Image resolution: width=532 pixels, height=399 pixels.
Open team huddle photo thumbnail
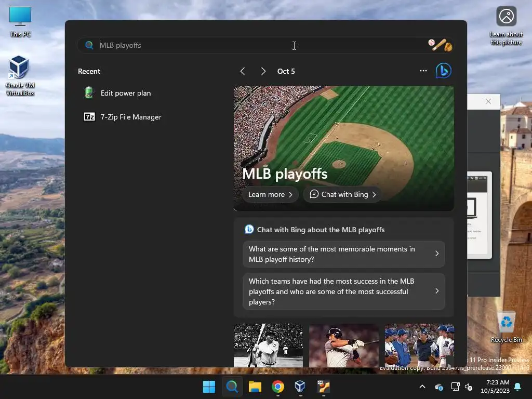(x=419, y=345)
